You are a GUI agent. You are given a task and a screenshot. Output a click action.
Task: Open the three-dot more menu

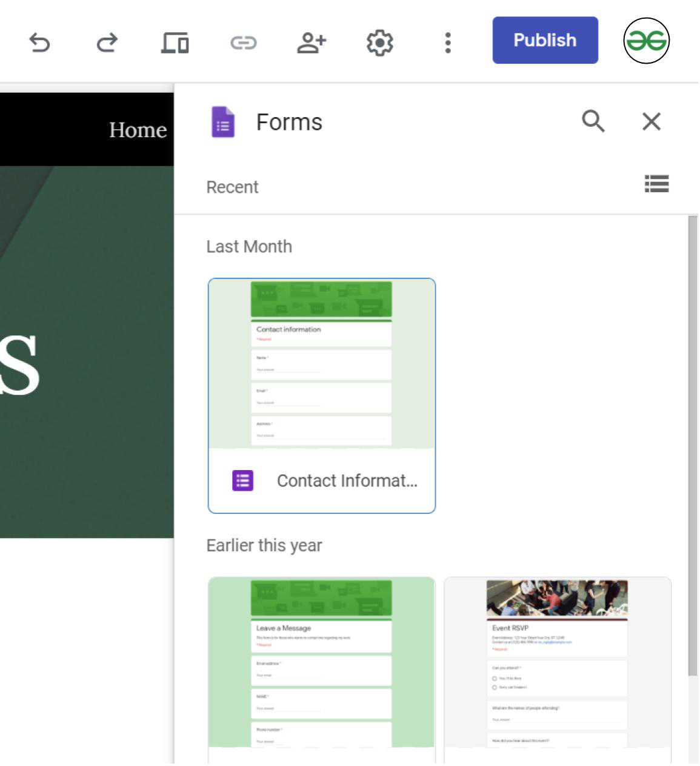[x=448, y=42]
